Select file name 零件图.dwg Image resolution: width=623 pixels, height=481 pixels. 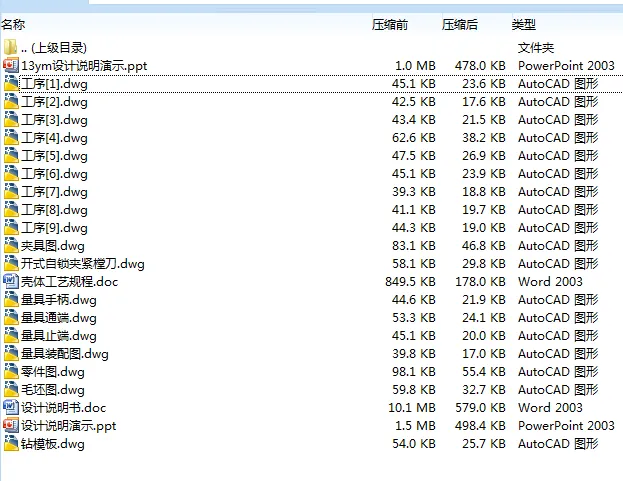point(52,372)
